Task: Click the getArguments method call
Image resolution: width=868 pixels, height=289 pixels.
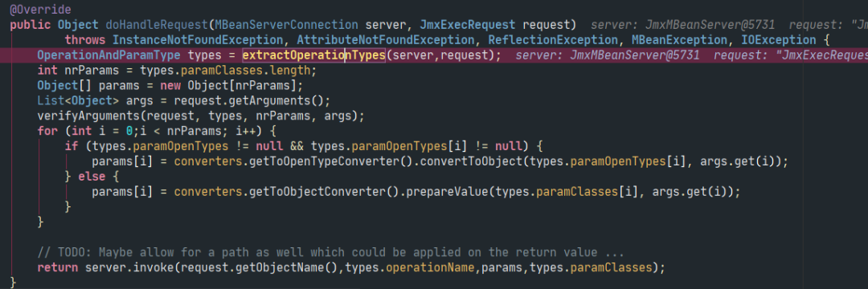Action: pos(280,100)
